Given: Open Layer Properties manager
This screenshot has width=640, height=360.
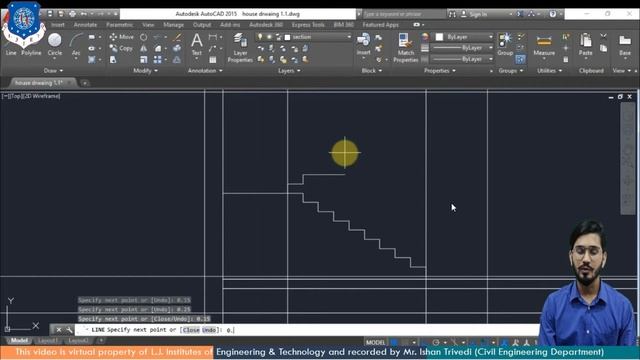Looking at the screenshot, I should coord(240,48).
